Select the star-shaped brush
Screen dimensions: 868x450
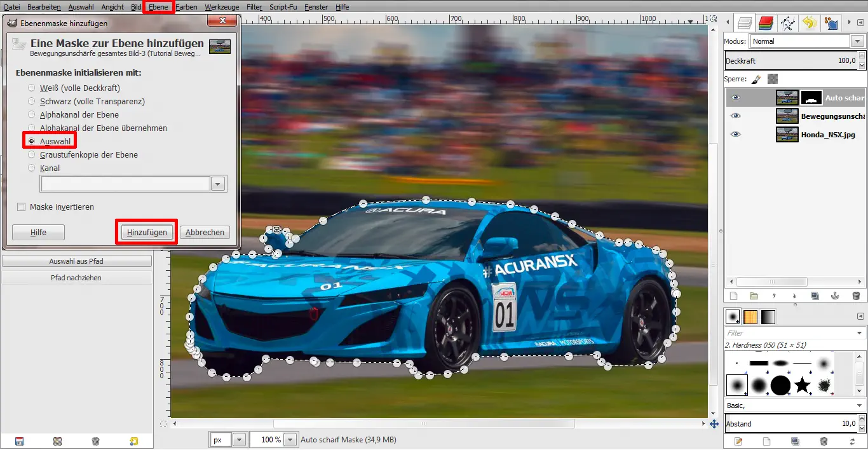pyautogui.click(x=803, y=385)
